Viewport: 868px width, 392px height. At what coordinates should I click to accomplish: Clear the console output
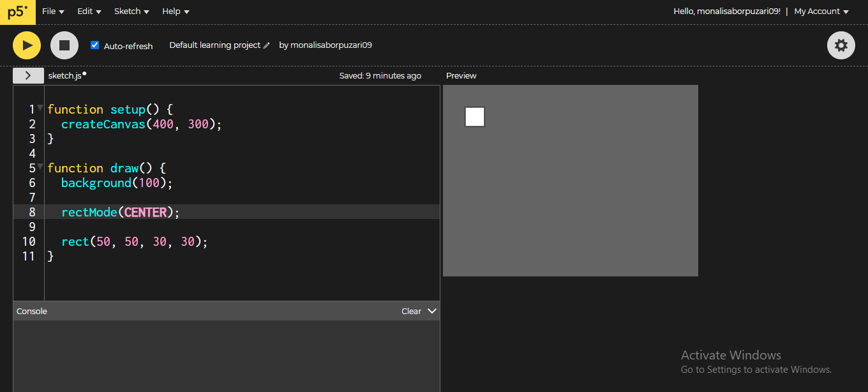click(x=411, y=312)
